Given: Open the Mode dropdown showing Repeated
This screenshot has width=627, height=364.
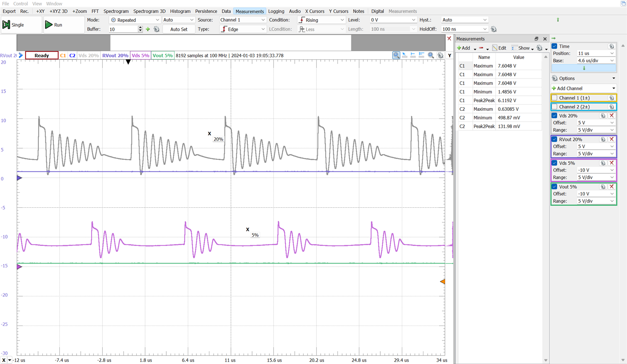Looking at the screenshot, I should [x=135, y=20].
